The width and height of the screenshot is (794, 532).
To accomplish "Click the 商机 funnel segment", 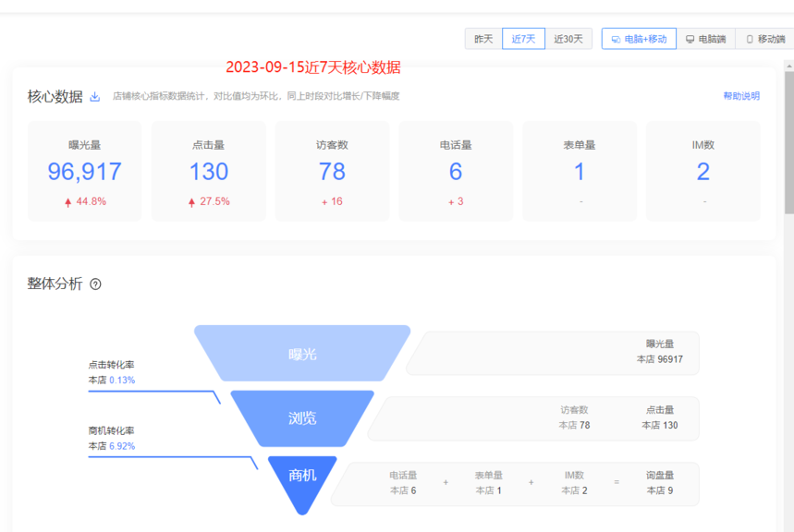I will (302, 483).
